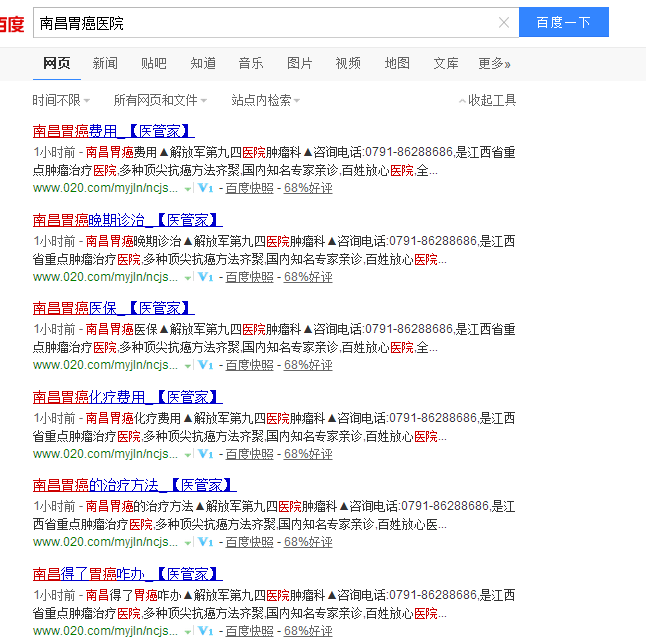Click V1 credit badge on 南昌胃癌医保 result
646x641 pixels.
[205, 365]
